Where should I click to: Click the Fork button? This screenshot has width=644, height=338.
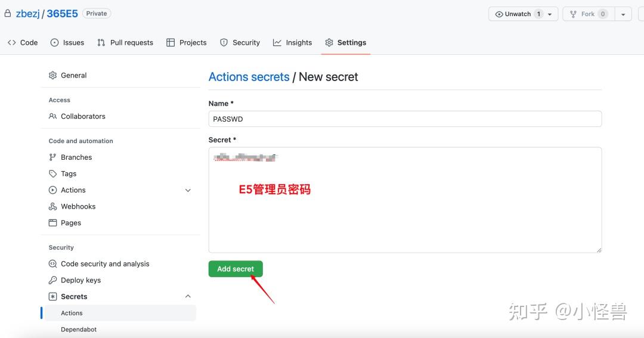pyautogui.click(x=588, y=14)
